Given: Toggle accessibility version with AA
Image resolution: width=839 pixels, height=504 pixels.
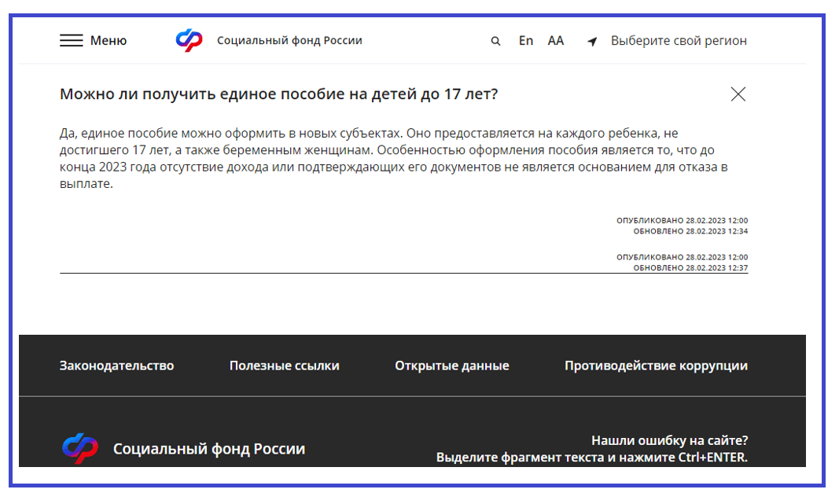Looking at the screenshot, I should pyautogui.click(x=556, y=41).
